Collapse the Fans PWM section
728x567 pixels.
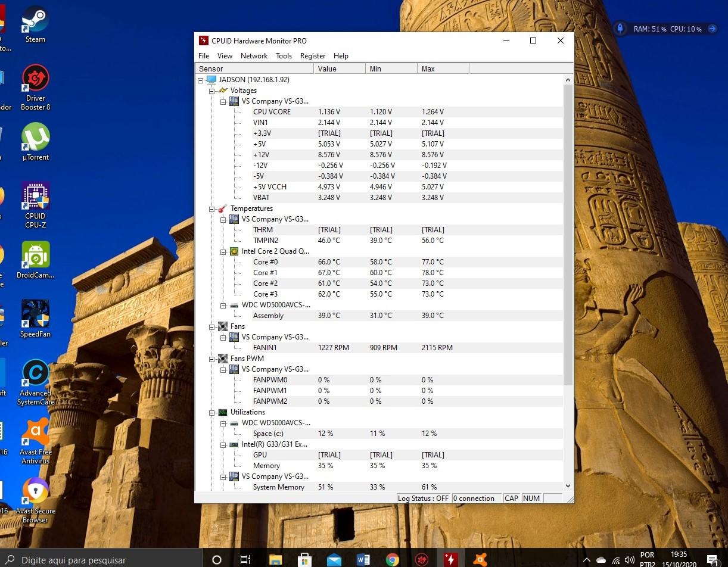(x=211, y=359)
